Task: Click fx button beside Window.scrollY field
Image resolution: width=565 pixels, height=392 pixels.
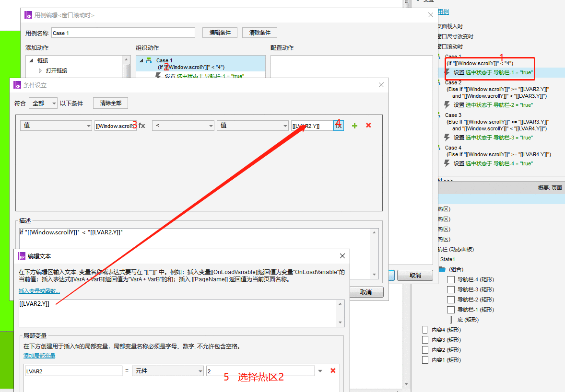Action: click(x=141, y=125)
